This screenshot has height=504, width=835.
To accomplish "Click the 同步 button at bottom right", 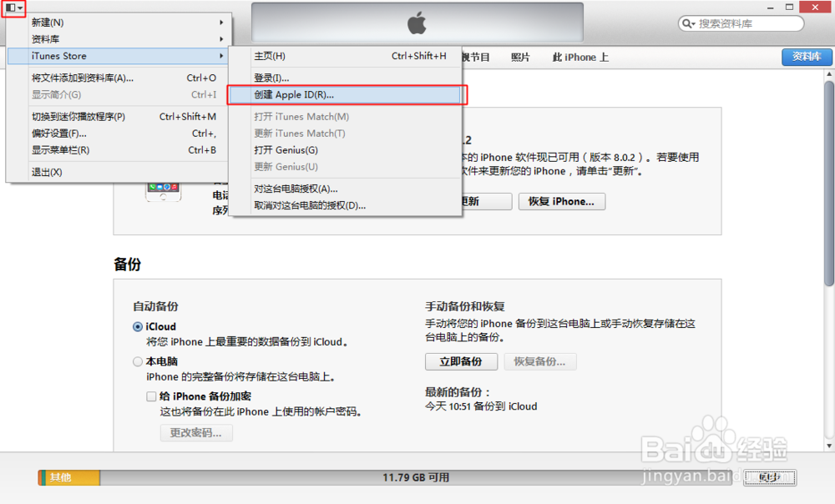I will point(770,477).
